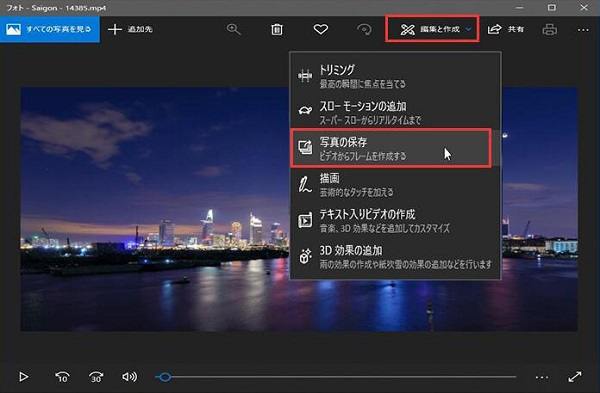600x393 pixels.
Task: Open the playback bar more options ellipsis
Action: click(542, 377)
